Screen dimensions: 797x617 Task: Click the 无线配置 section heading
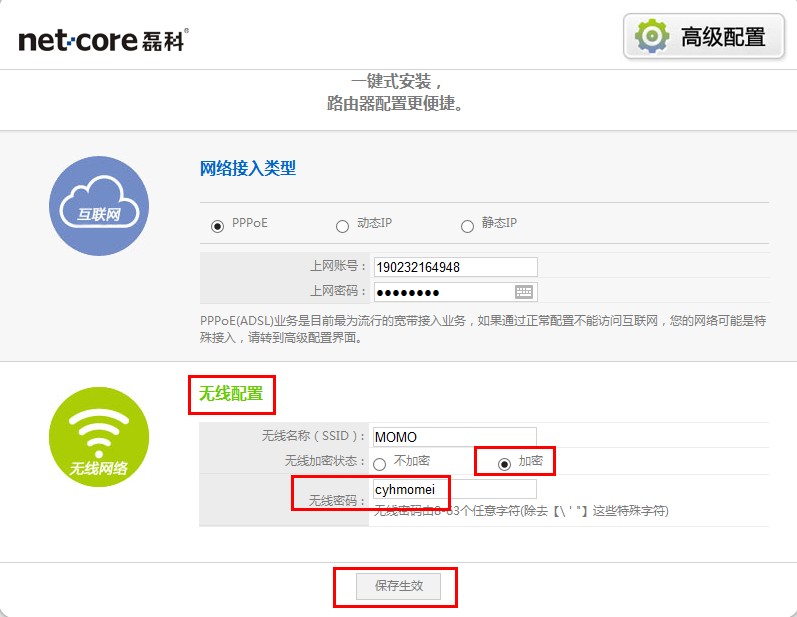tap(231, 394)
